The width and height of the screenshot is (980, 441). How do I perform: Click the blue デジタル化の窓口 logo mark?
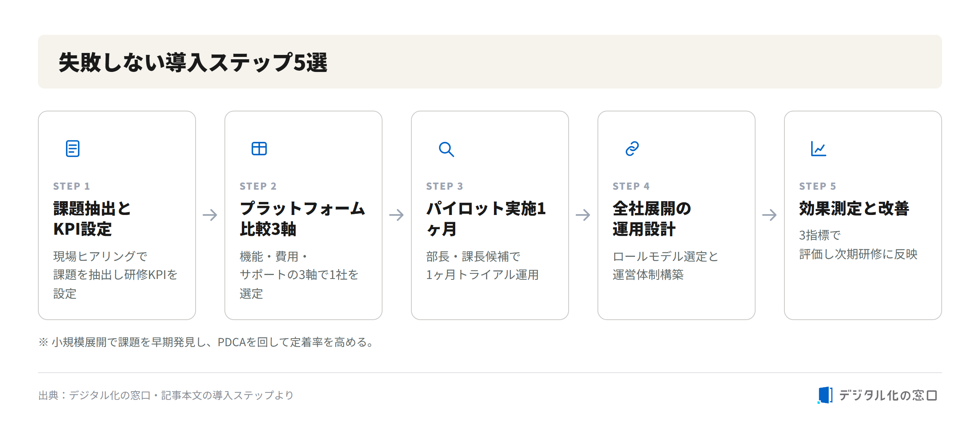click(x=825, y=395)
